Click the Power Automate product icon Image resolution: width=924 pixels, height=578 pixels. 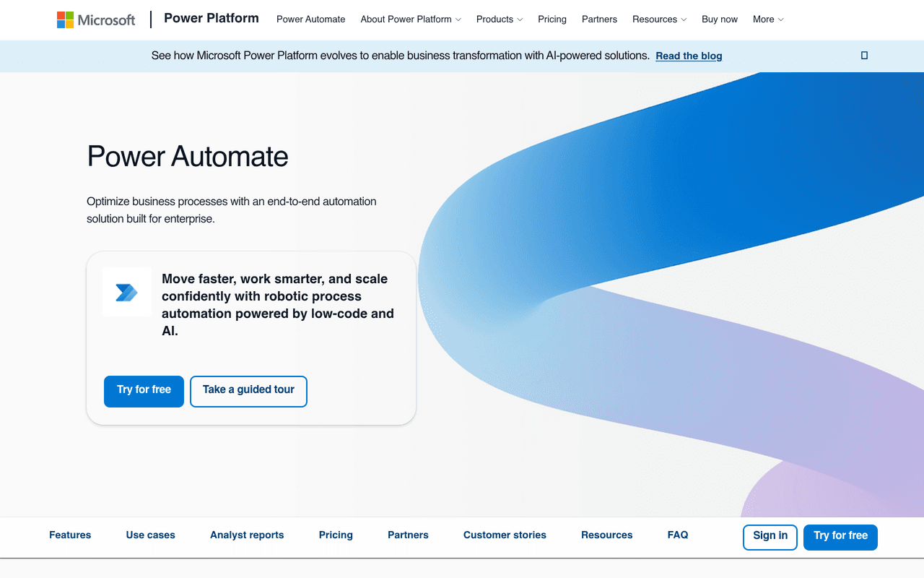tap(127, 292)
